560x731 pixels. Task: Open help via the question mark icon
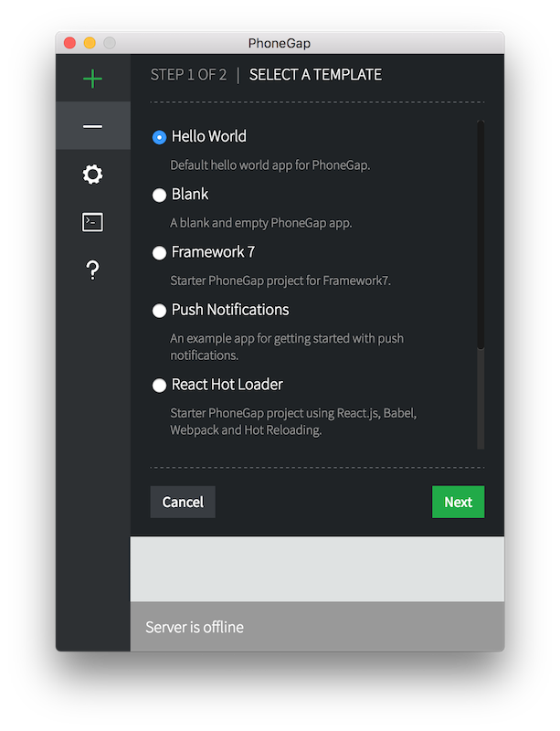93,270
